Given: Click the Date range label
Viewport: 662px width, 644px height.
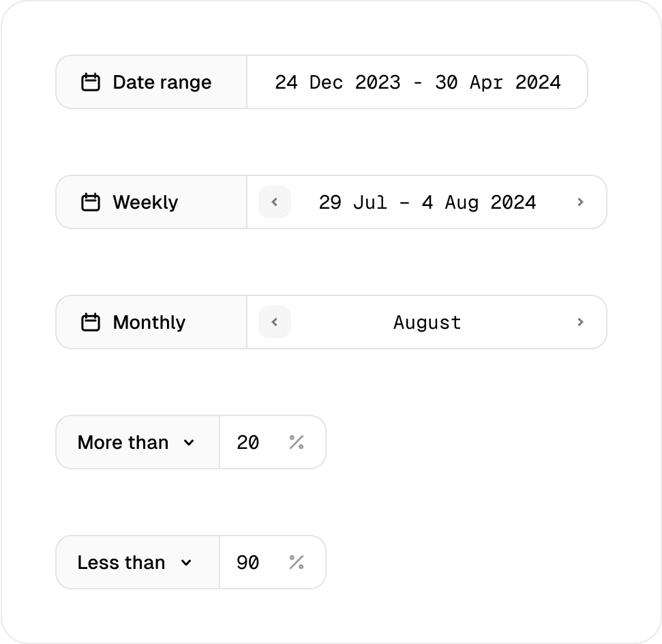Looking at the screenshot, I should pyautogui.click(x=162, y=83).
